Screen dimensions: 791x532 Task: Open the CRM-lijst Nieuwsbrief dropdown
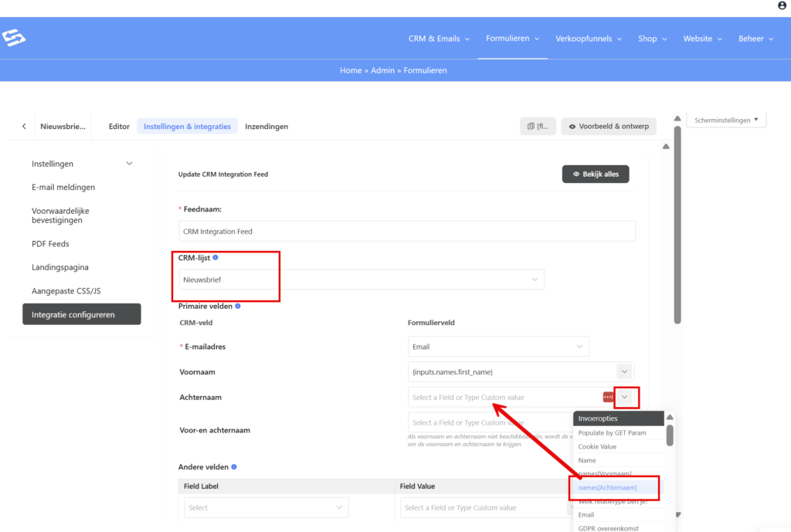[x=361, y=280]
